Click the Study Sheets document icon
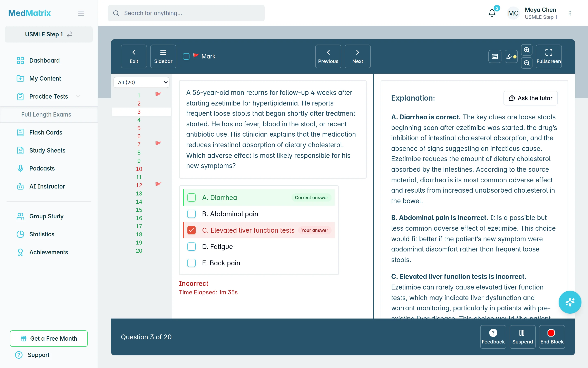This screenshot has height=368, width=588. 20,151
